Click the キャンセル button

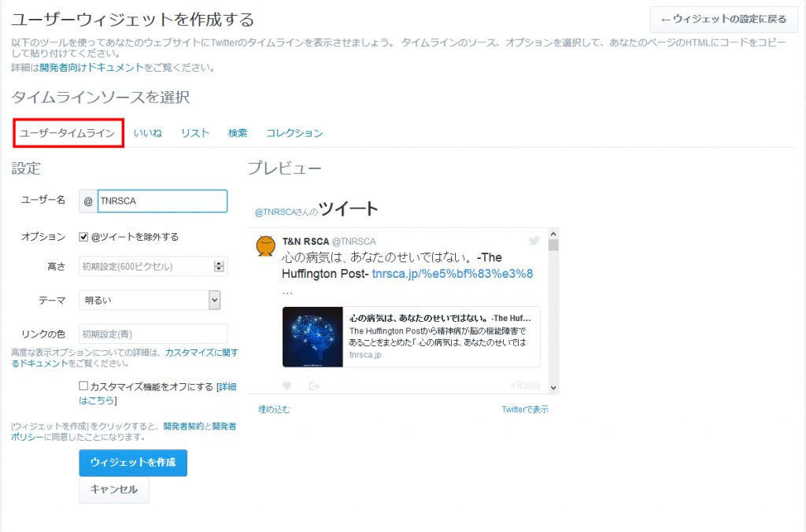[114, 490]
